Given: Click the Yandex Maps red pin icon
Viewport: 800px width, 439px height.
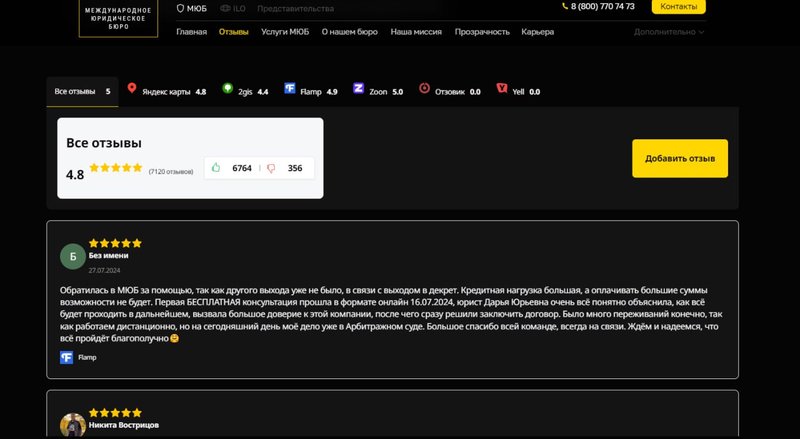Looking at the screenshot, I should (132, 88).
